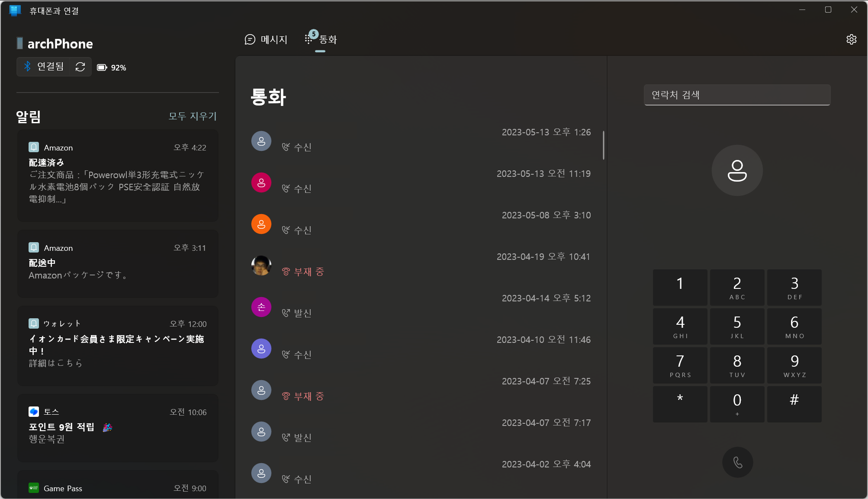Switch to the 통화 tab

click(321, 40)
